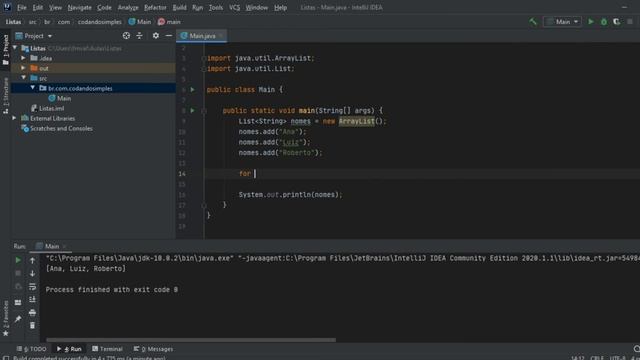Image resolution: width=640 pixels, height=360 pixels.
Task: Open the Run tool window button
Action: tap(69, 349)
